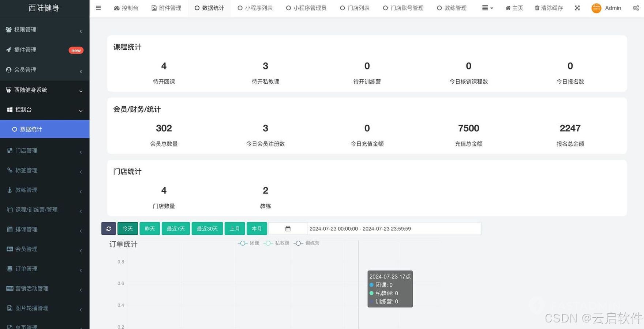Screen dimensions: 644x329
Task: Open the settings gears icon at the top right
Action: (x=636, y=8)
